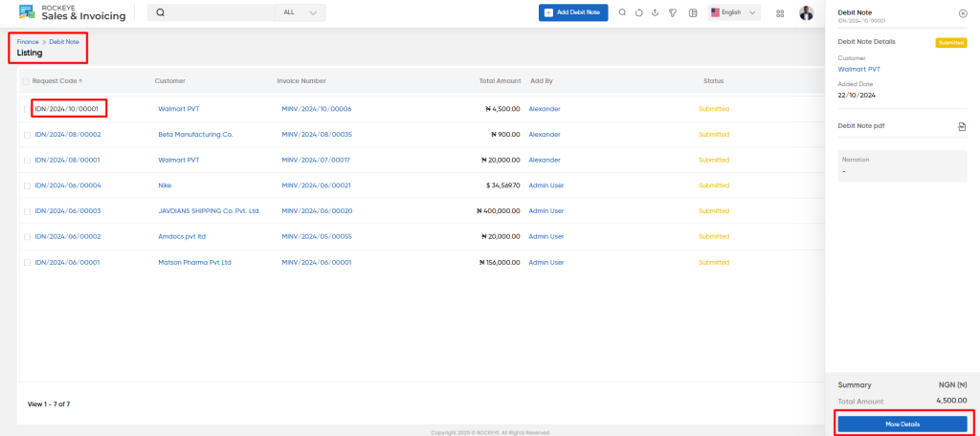Expand the ALL search scope dropdown
Screen dimensions: 980x436
(300, 12)
